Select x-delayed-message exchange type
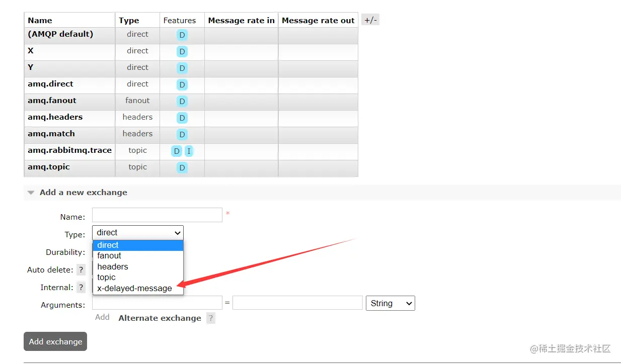Screen dimensions: 621x364 point(138,289)
